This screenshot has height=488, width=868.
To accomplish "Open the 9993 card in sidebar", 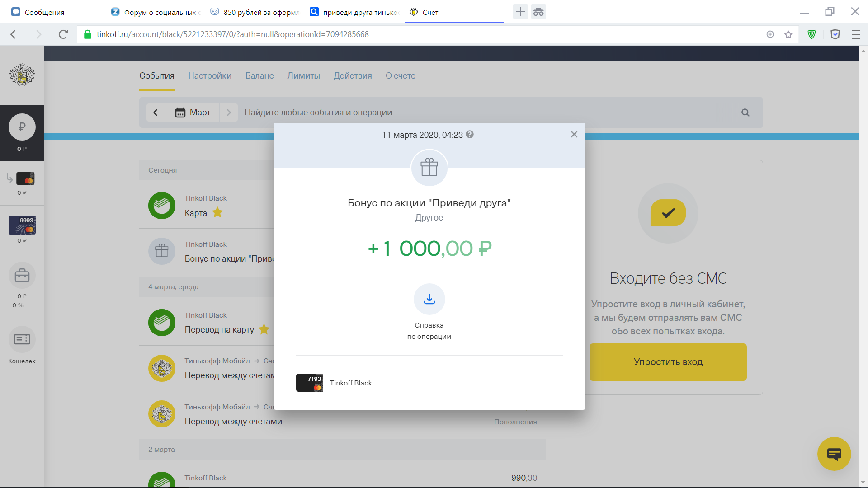I will click(x=22, y=225).
